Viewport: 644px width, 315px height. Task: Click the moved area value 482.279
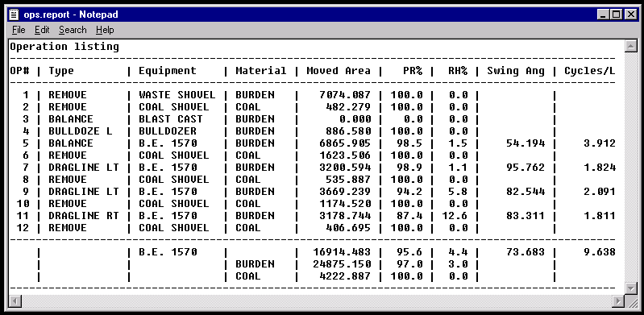pos(348,107)
